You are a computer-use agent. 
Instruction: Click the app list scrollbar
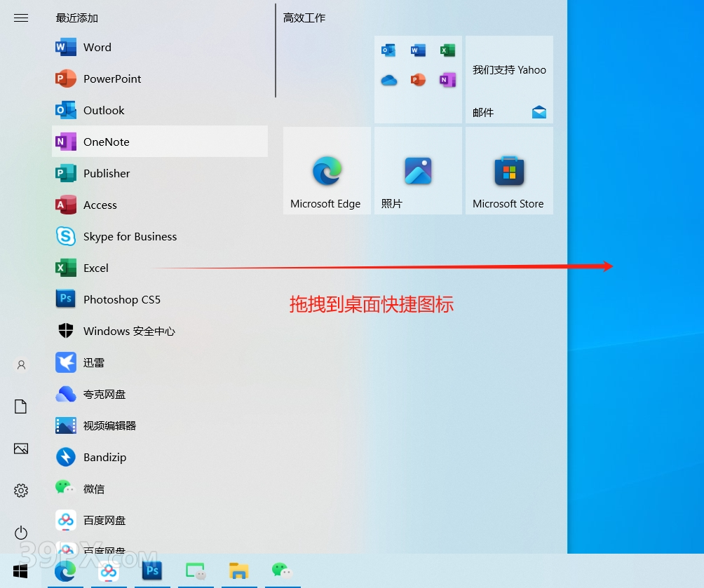tap(276, 50)
